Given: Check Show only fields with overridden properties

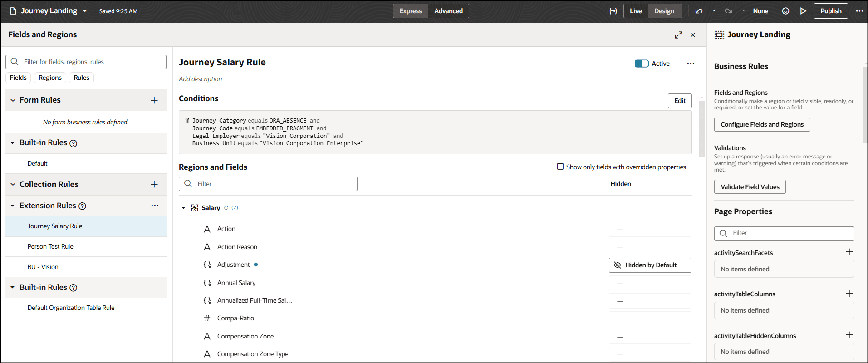Looking at the screenshot, I should (x=560, y=167).
